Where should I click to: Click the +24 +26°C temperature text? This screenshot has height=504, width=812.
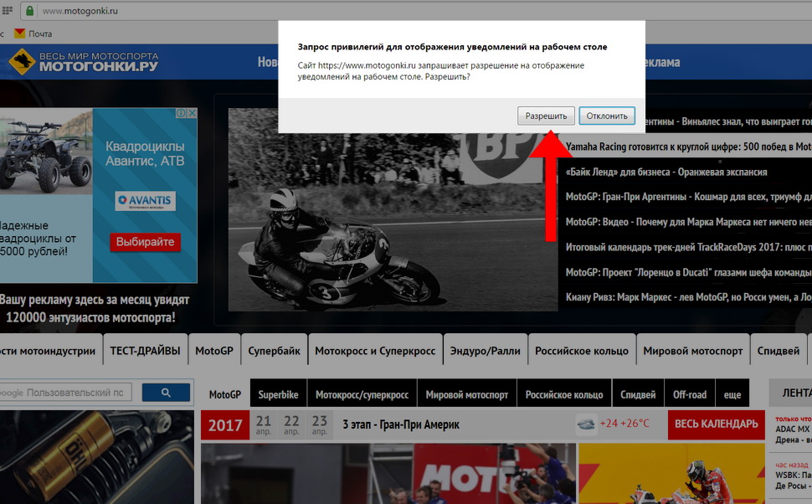click(x=624, y=424)
